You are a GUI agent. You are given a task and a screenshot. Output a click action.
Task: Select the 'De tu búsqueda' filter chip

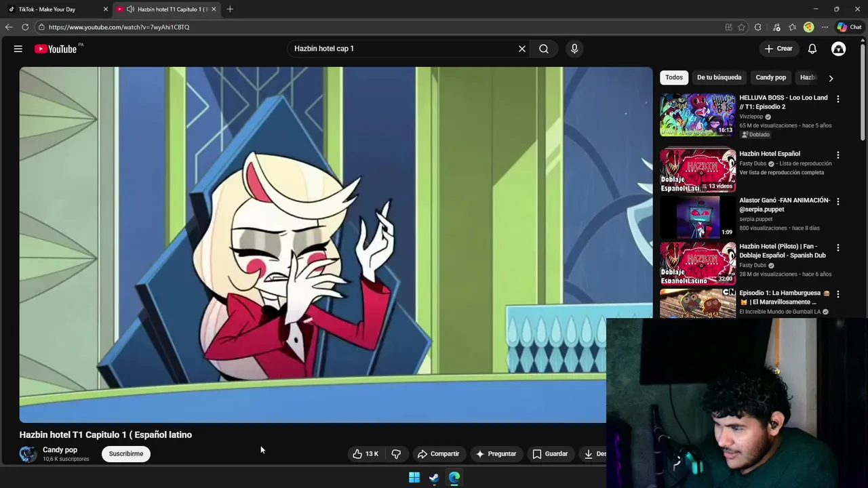[x=719, y=77]
